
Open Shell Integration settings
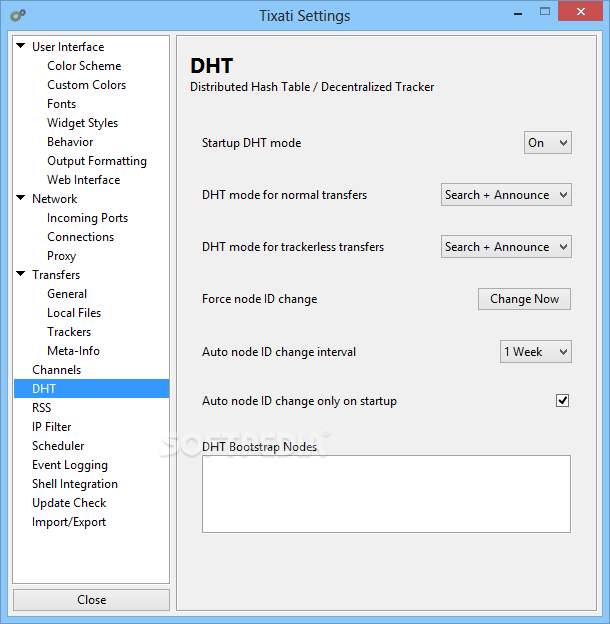click(75, 484)
